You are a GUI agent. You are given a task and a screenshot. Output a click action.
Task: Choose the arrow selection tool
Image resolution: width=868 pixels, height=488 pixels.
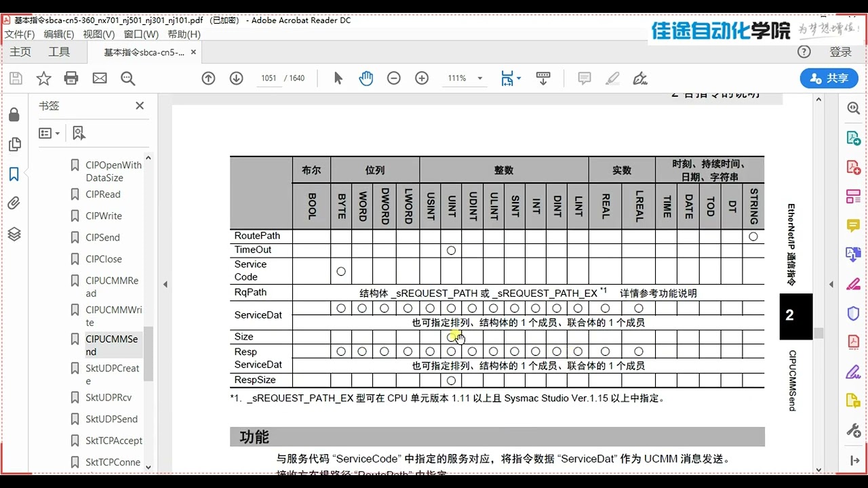tap(338, 79)
